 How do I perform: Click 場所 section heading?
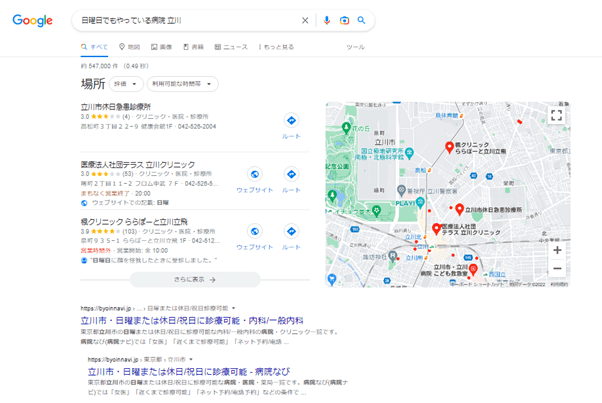[93, 84]
